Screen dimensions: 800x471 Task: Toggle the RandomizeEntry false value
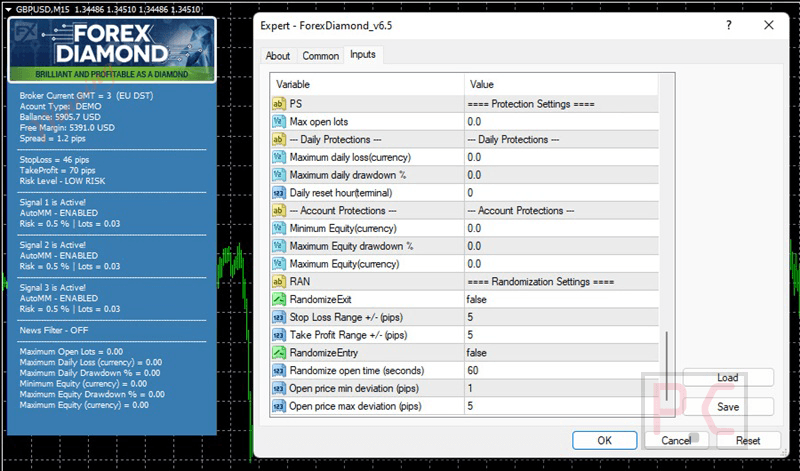[561, 353]
